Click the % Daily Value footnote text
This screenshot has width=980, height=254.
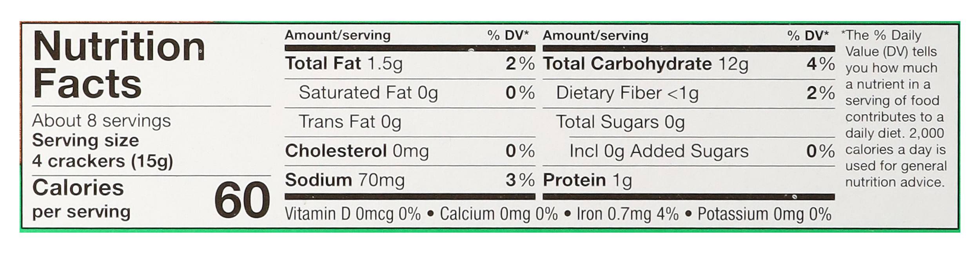pos(895,108)
